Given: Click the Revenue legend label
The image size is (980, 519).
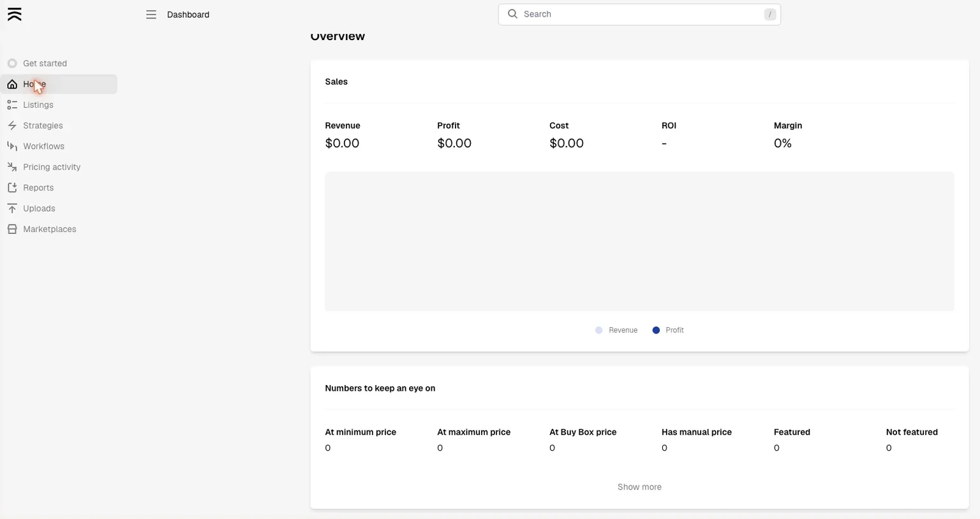Looking at the screenshot, I should point(623,330).
